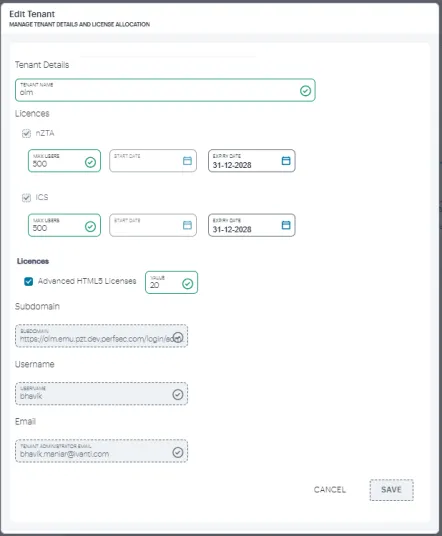Click the checkmark icon in Tenant Name field
Viewport: 442px width, 536px height.
click(305, 91)
